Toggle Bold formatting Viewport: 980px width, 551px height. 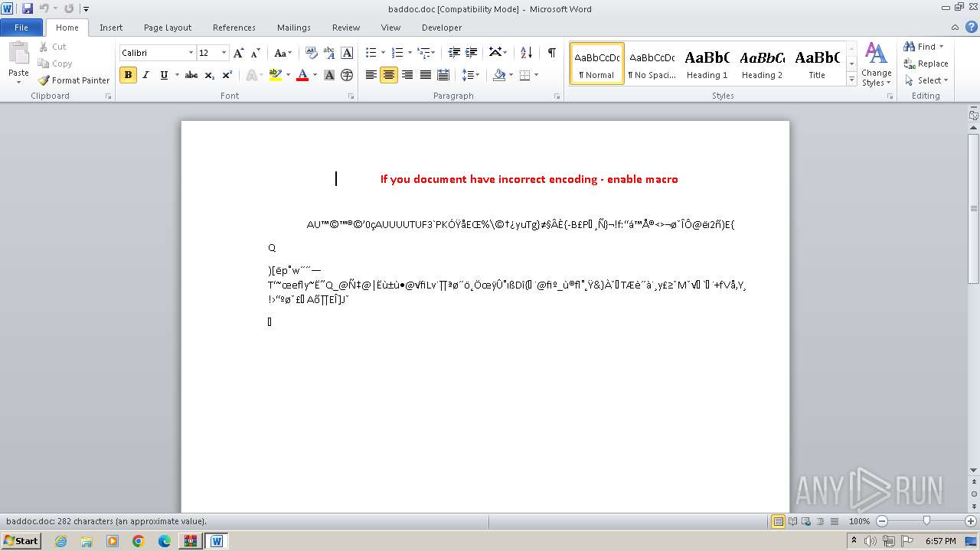click(x=128, y=75)
